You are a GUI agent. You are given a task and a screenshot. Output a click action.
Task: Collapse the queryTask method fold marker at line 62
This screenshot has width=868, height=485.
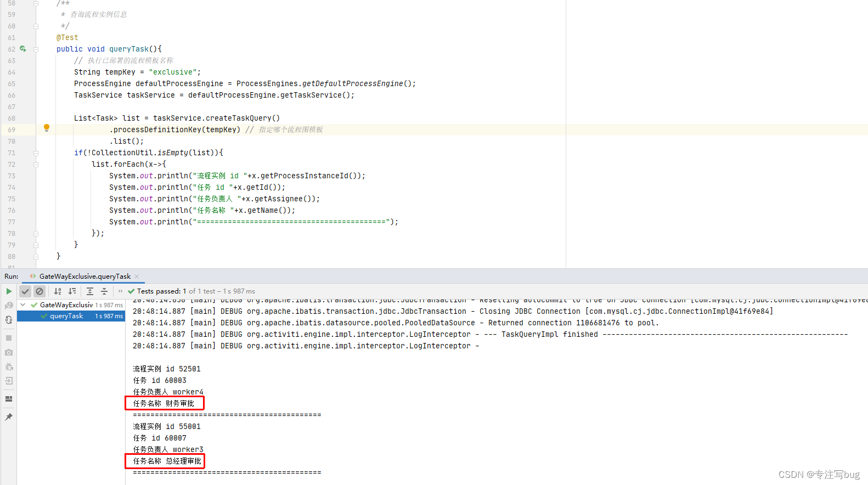pos(36,49)
